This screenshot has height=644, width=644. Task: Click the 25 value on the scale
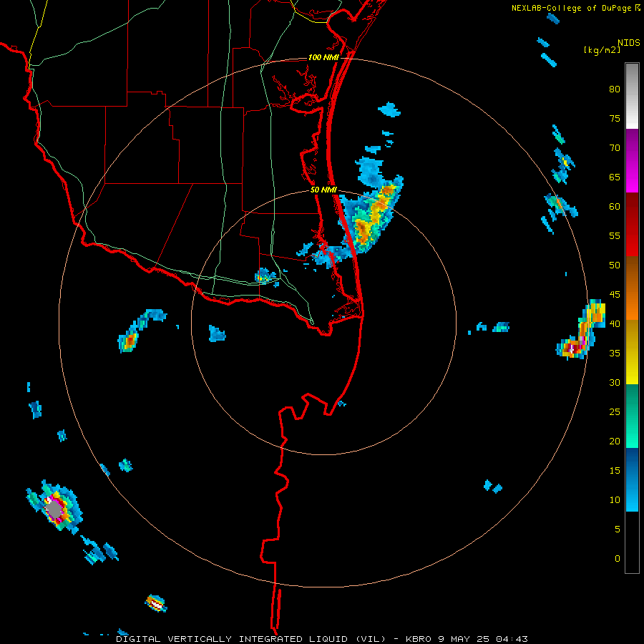(x=615, y=412)
